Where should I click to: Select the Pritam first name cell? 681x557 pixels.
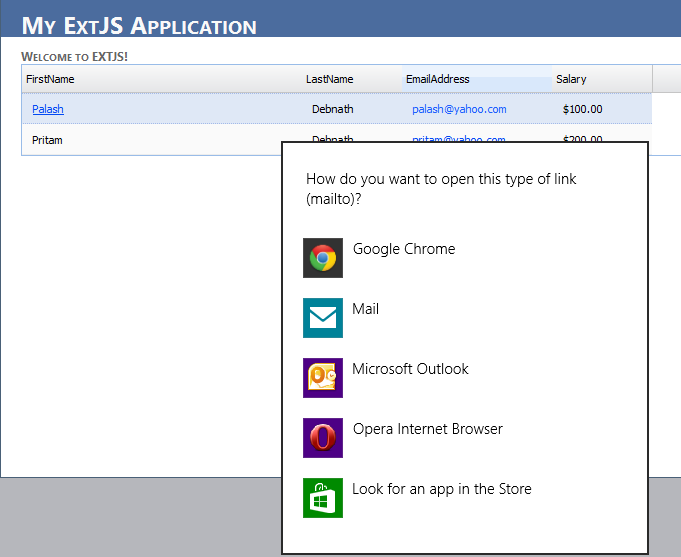pos(47,140)
